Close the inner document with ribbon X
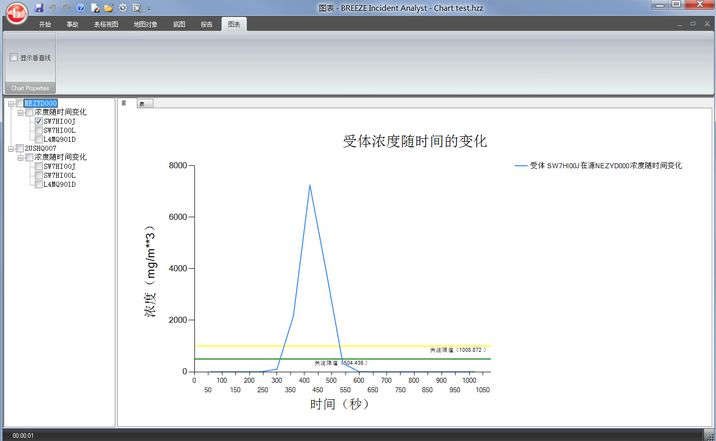Screen dimensions: 716x441 coord(707,24)
